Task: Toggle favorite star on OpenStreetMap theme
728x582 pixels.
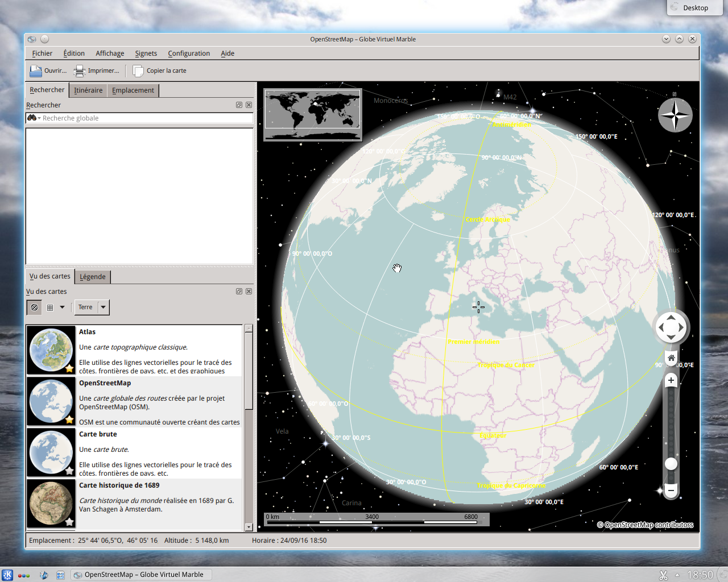Action: click(69, 419)
